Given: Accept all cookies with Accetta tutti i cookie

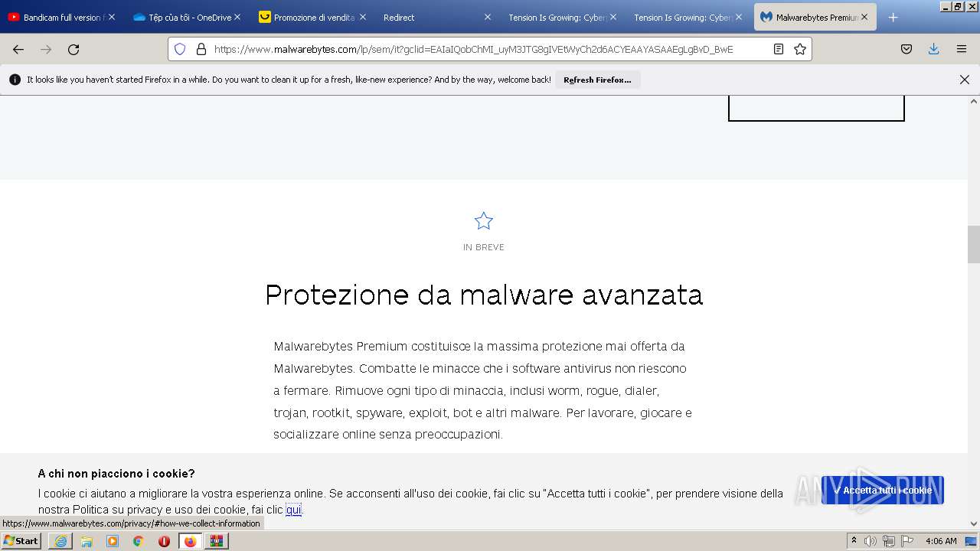Looking at the screenshot, I should pyautogui.click(x=882, y=491).
